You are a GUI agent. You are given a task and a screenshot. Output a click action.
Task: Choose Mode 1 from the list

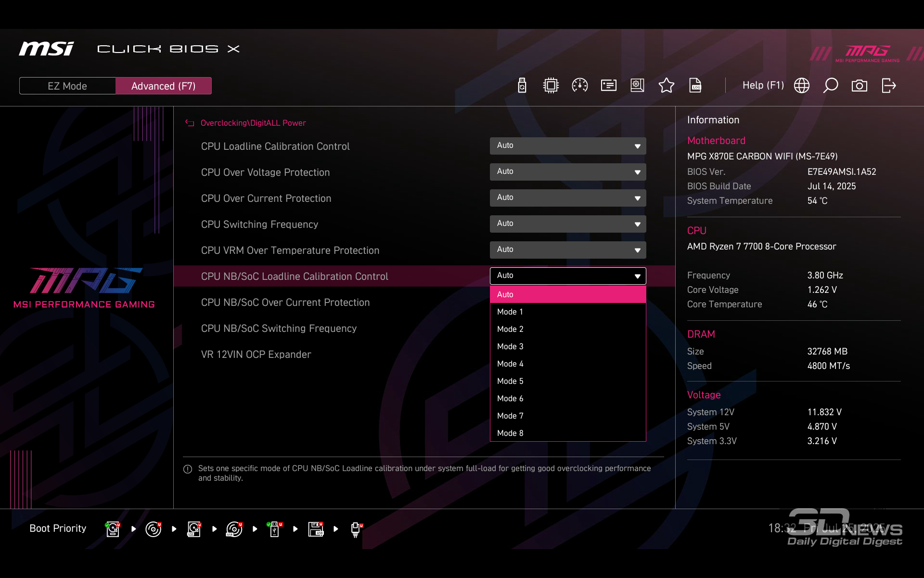click(568, 312)
